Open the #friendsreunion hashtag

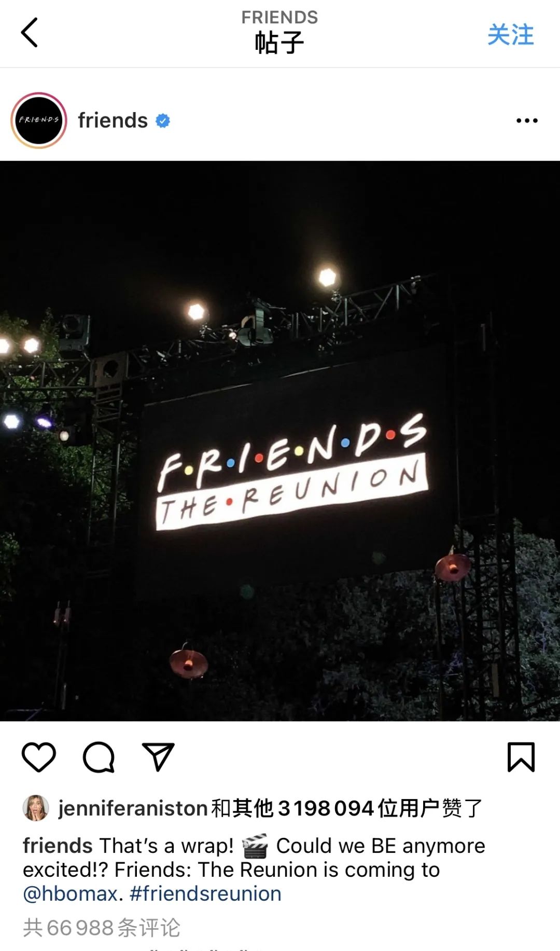coord(205,893)
